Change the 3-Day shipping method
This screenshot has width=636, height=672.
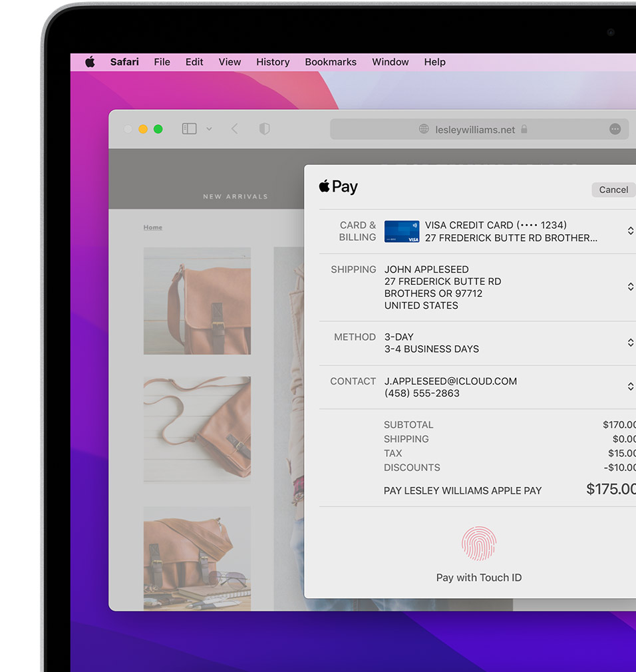[x=630, y=343]
